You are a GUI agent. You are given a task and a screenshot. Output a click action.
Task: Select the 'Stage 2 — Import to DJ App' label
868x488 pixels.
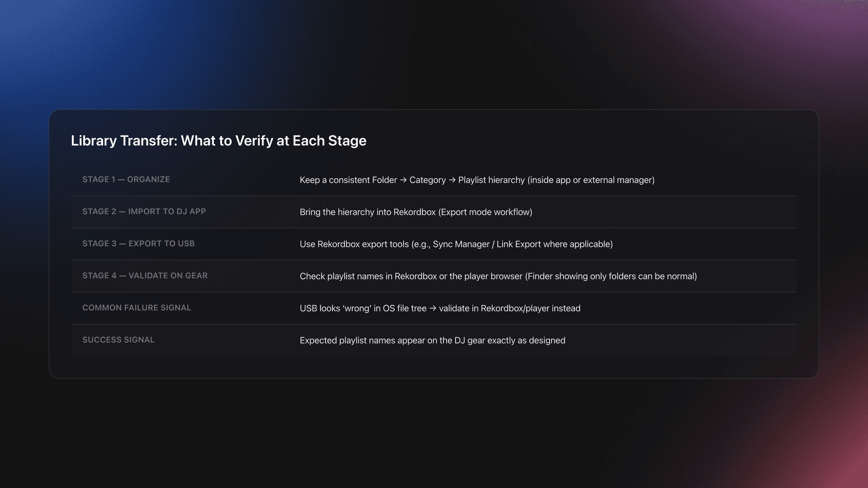tap(144, 212)
